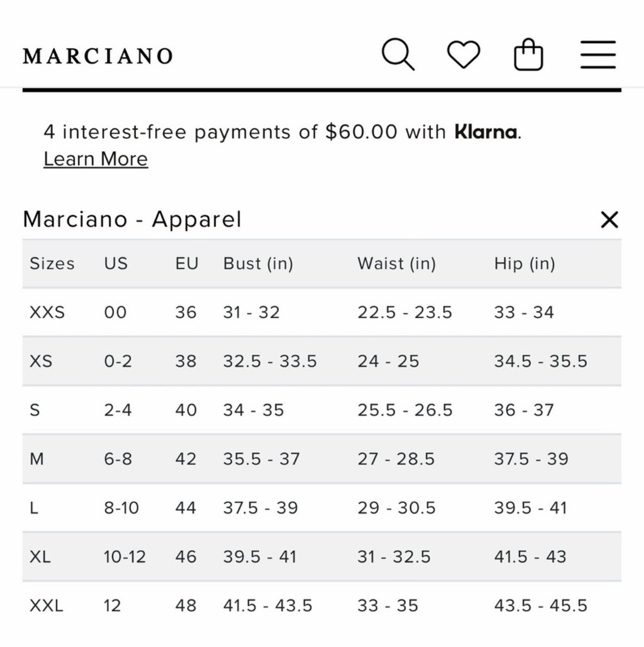
Task: Click the Klarna Learn More link
Action: click(x=96, y=159)
